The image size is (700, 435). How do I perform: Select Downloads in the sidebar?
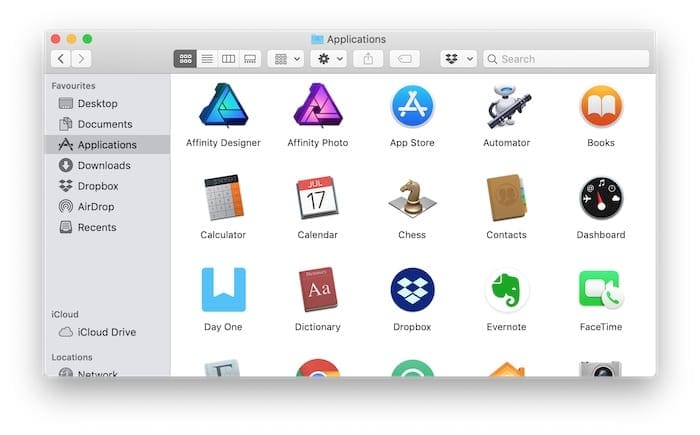[x=107, y=165]
